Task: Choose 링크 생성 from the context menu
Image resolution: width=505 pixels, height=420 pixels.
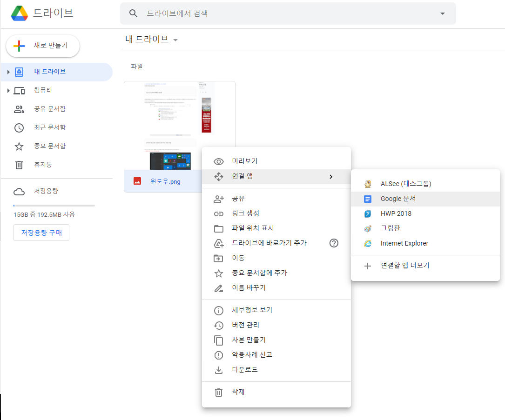Action: click(x=276, y=213)
